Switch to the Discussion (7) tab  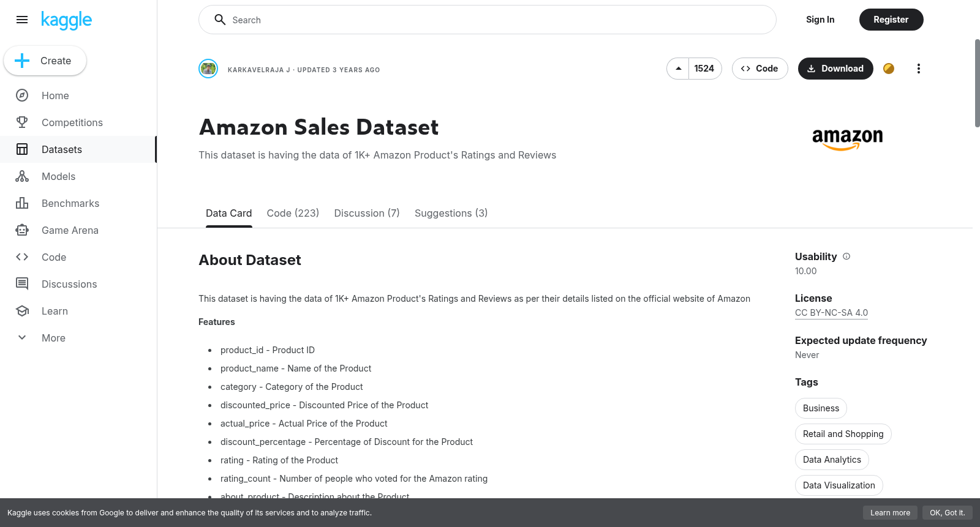[367, 213]
